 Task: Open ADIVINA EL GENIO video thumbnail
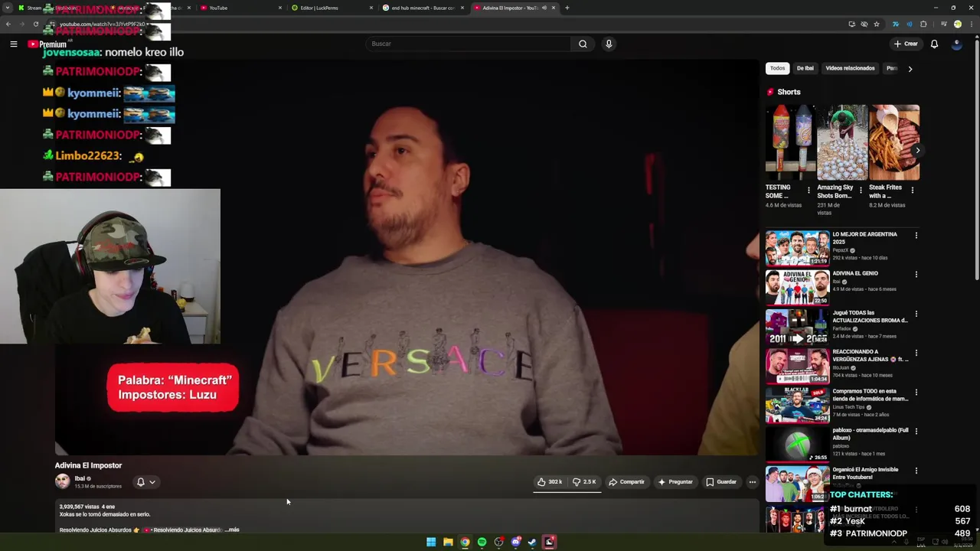coord(797,287)
